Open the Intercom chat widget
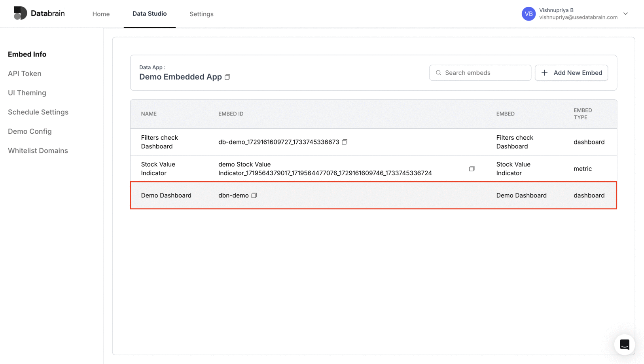The image size is (644, 364). tap(625, 344)
